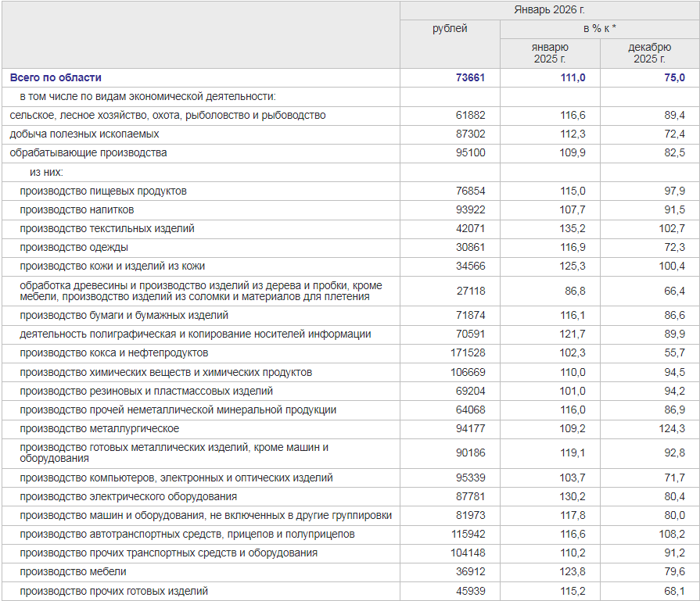Select value 130,2 for electrical equipment
The image size is (700, 601).
click(571, 496)
